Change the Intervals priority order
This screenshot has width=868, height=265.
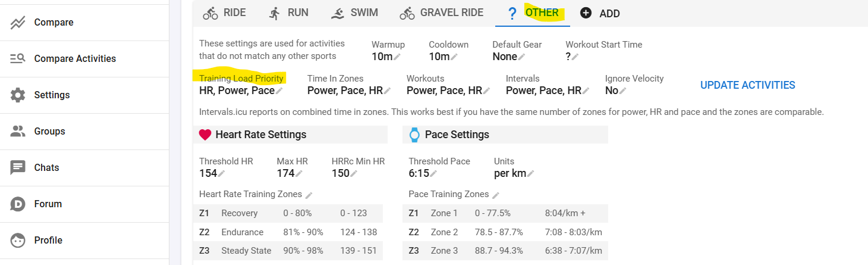coord(586,91)
